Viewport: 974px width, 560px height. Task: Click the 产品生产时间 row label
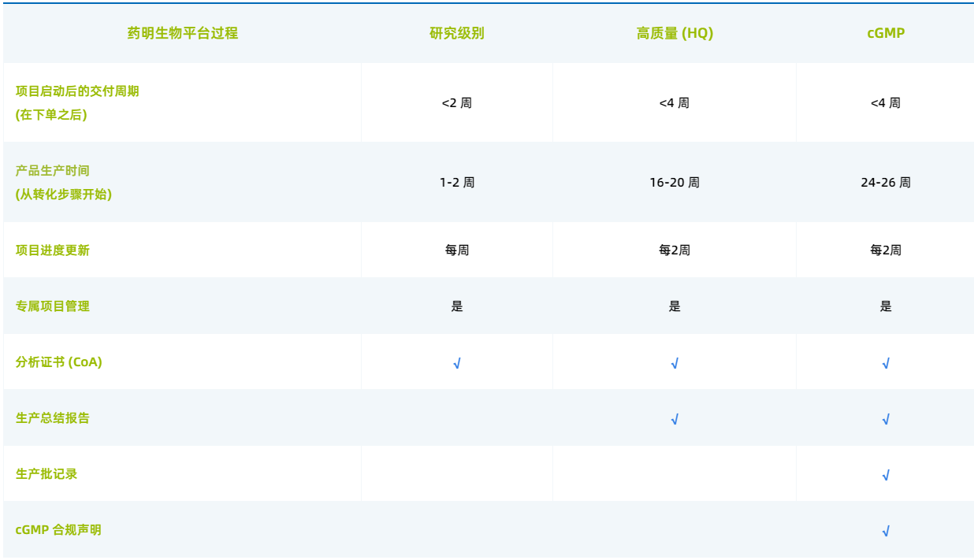pyautogui.click(x=53, y=171)
